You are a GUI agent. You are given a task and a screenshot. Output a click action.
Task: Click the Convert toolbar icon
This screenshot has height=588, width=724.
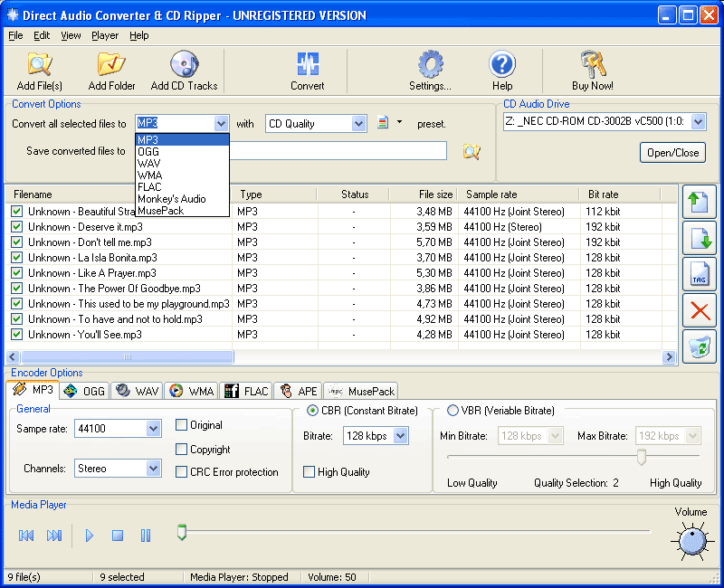pyautogui.click(x=308, y=71)
